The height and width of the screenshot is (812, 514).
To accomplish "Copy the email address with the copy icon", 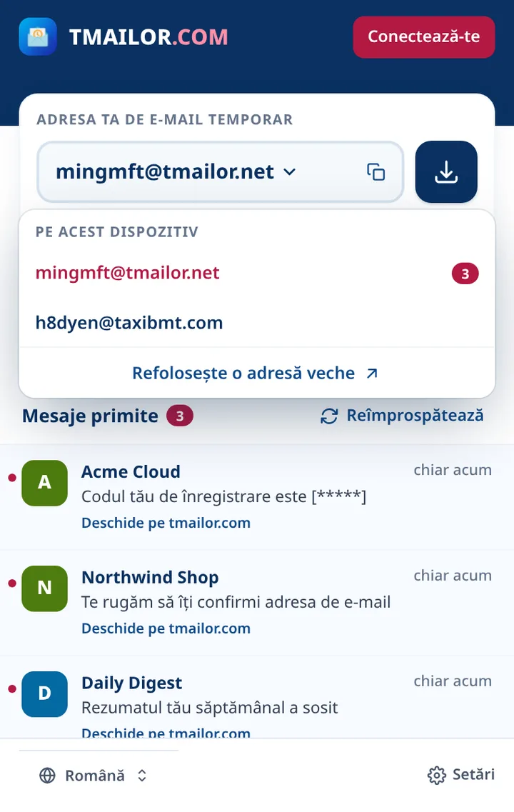I will [376, 172].
